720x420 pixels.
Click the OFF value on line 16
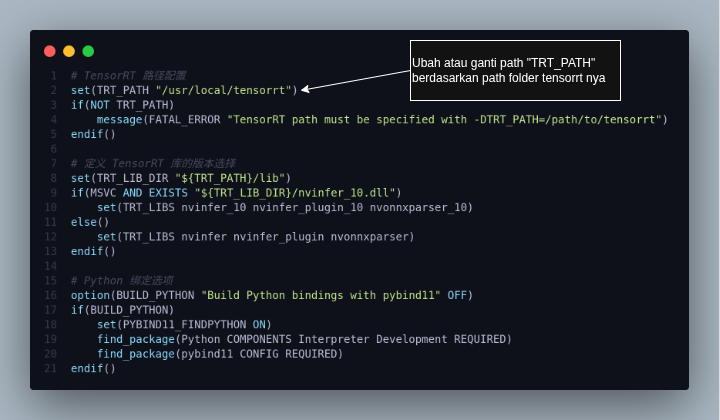(x=457, y=295)
